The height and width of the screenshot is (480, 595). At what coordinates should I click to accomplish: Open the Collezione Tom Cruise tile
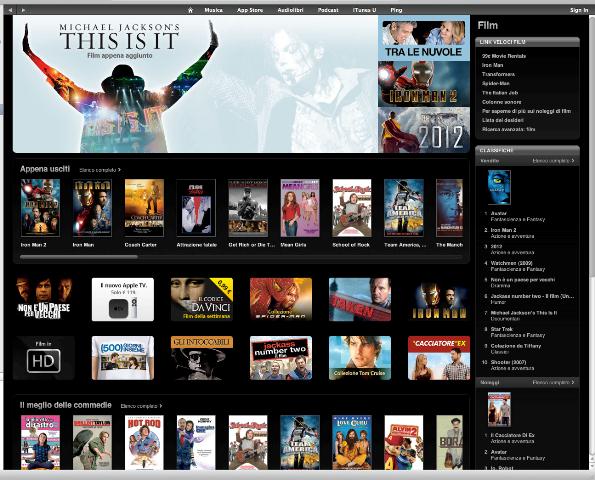pyautogui.click(x=360, y=358)
